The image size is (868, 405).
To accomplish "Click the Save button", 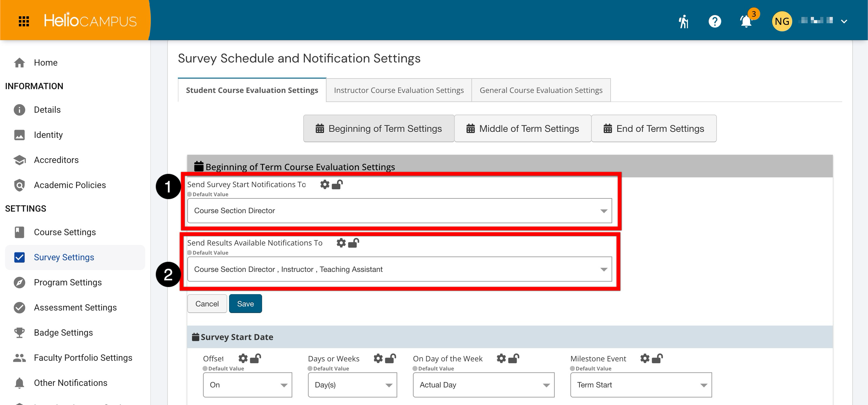I will coord(245,304).
